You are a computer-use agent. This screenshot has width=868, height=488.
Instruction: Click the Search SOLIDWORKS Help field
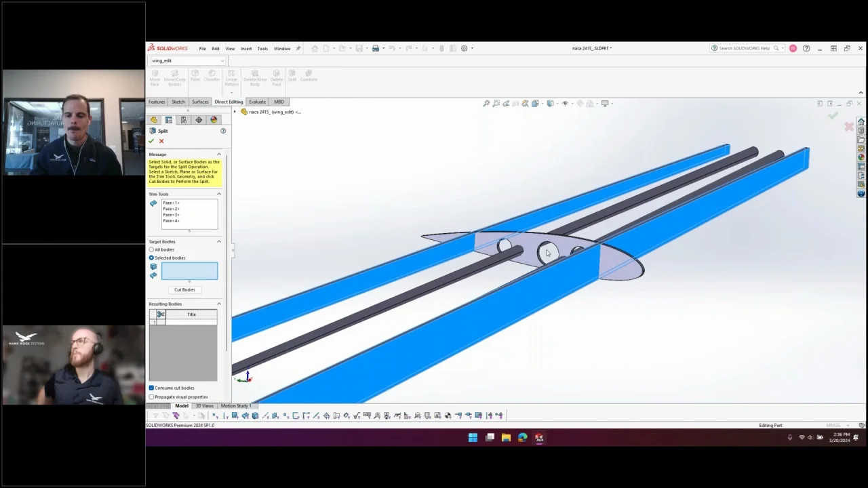point(744,48)
